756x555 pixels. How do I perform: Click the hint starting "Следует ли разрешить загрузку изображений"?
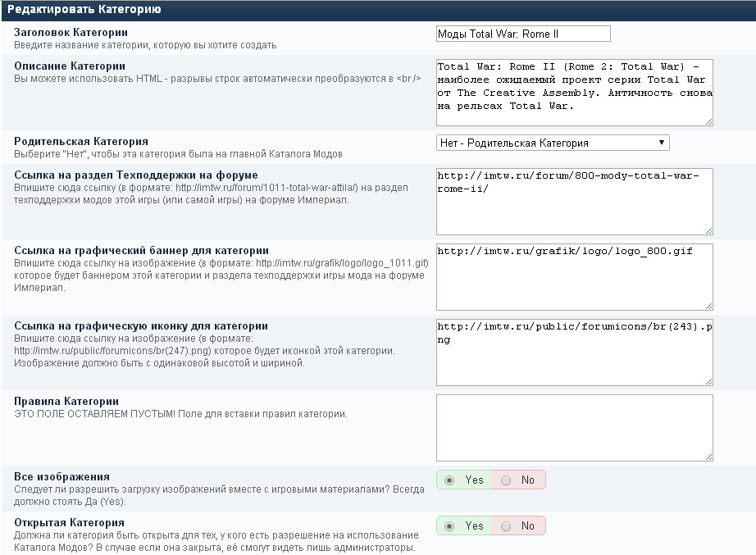click(x=220, y=495)
